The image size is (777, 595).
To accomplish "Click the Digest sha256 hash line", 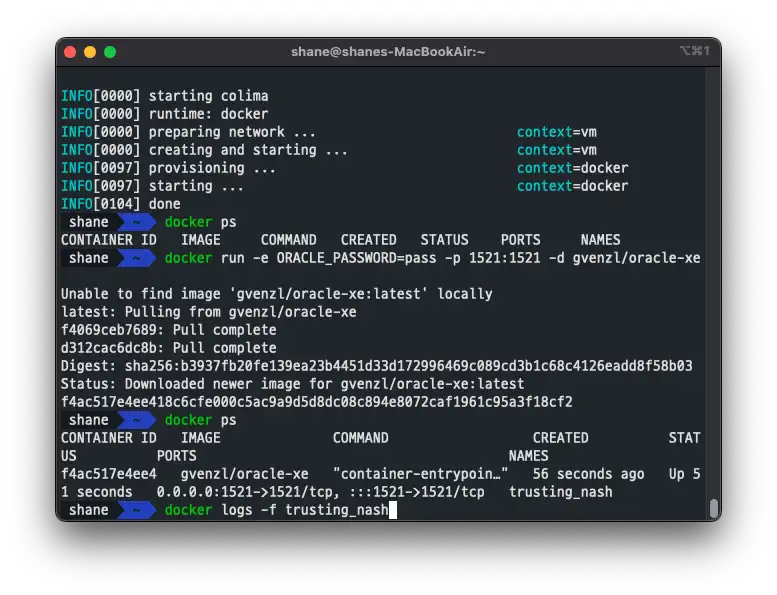I will coord(377,366).
